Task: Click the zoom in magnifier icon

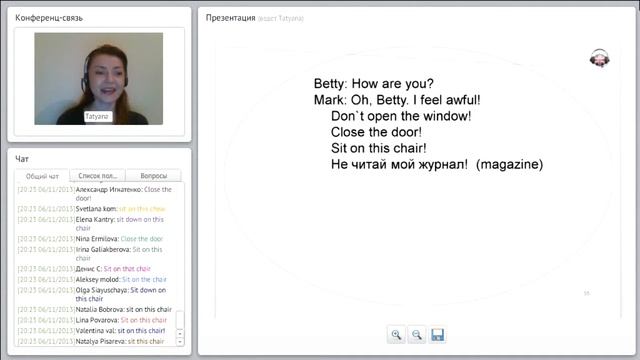Action: coord(396,335)
